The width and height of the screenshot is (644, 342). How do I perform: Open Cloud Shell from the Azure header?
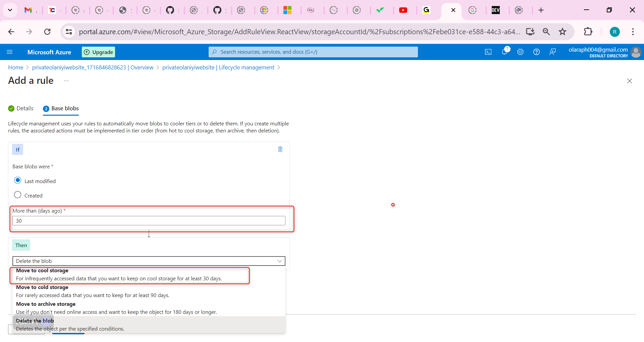[488, 52]
